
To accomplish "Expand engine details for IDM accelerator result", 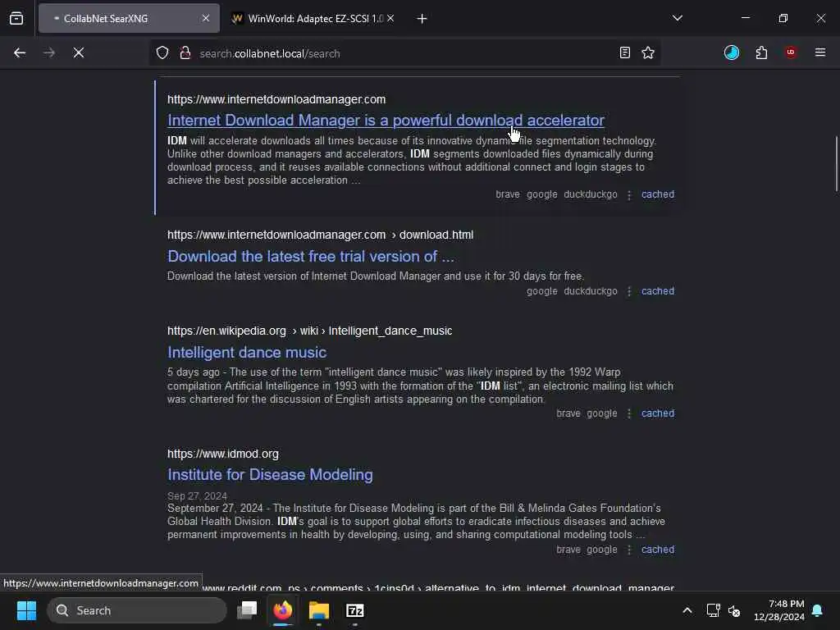I will pos(629,195).
